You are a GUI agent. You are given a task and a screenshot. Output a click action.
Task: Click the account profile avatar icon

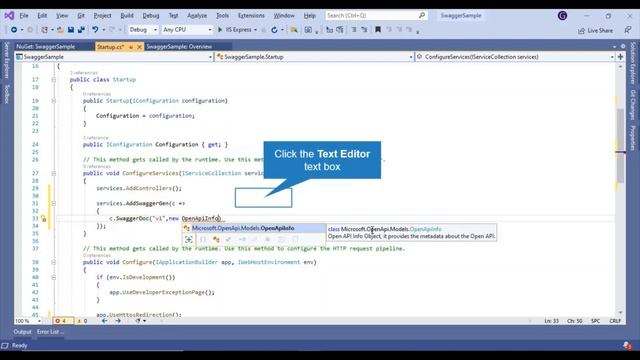coord(562,16)
